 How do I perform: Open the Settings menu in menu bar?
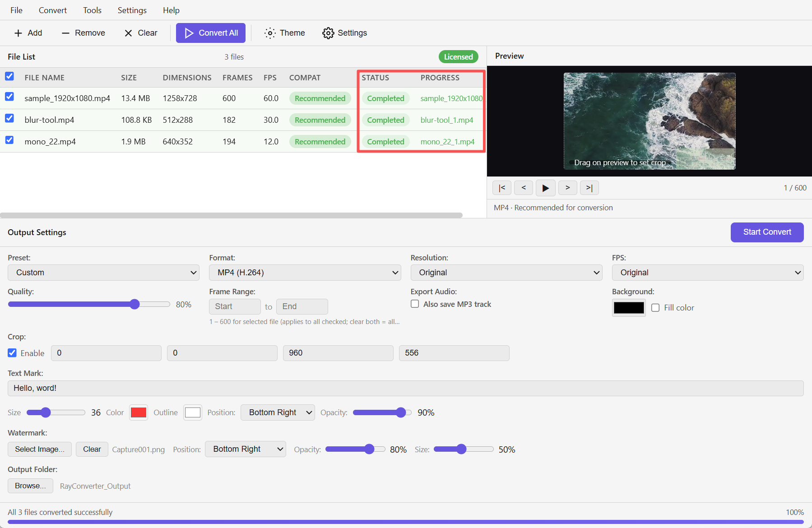click(x=132, y=10)
